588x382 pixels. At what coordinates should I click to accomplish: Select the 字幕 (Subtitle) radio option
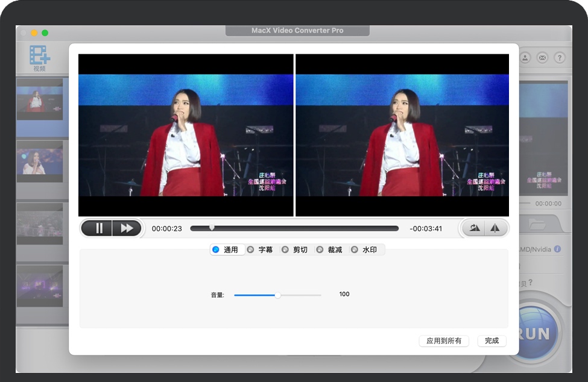250,249
